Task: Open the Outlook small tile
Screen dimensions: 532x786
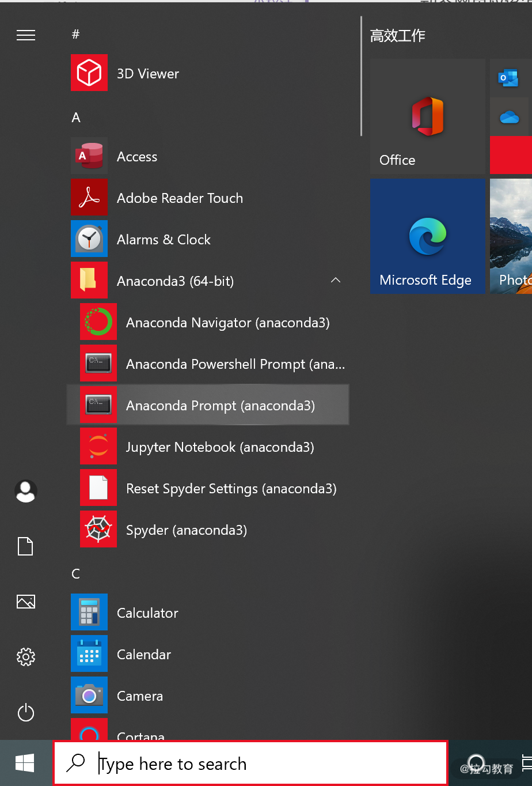Action: (x=509, y=77)
